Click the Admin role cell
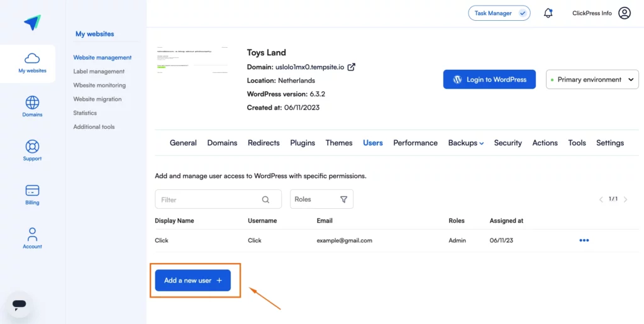The image size is (644, 324). point(457,240)
